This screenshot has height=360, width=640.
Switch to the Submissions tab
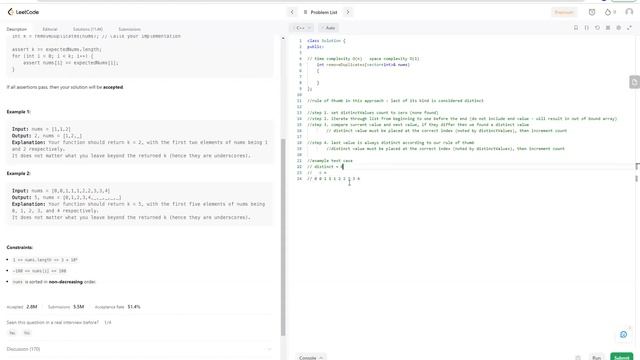click(x=129, y=29)
